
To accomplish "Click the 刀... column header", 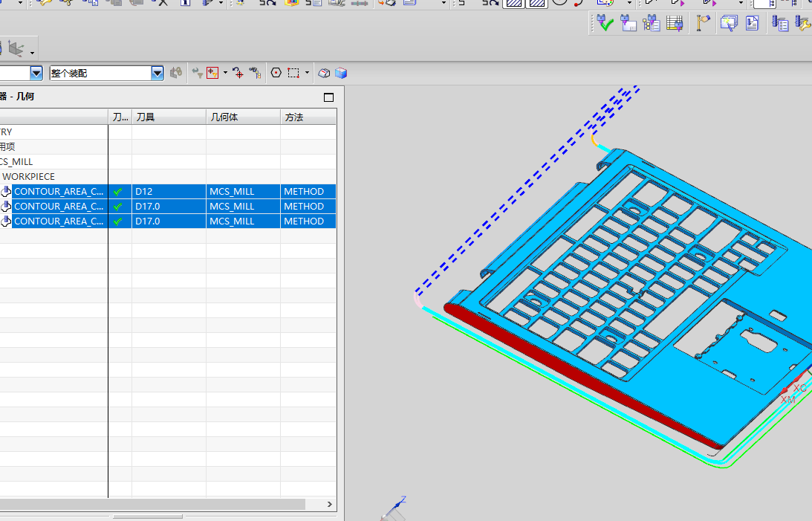I will tap(120, 117).
